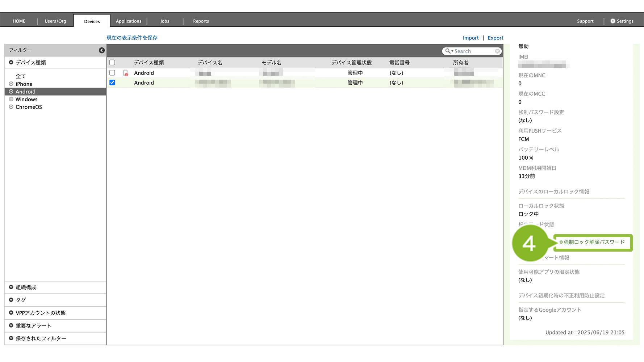Click the forced lock release password icon
This screenshot has height=362, width=644.
(561, 242)
